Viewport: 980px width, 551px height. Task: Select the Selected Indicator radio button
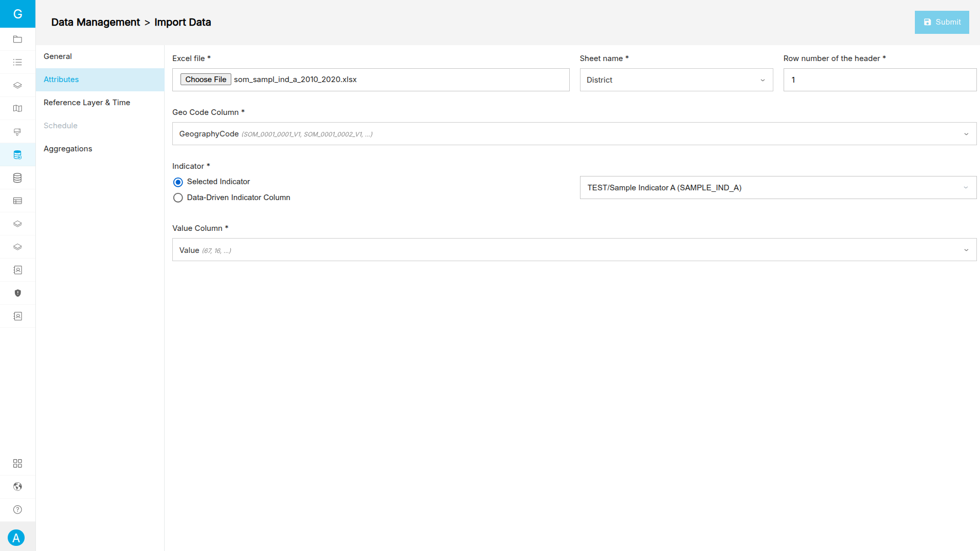coord(178,182)
